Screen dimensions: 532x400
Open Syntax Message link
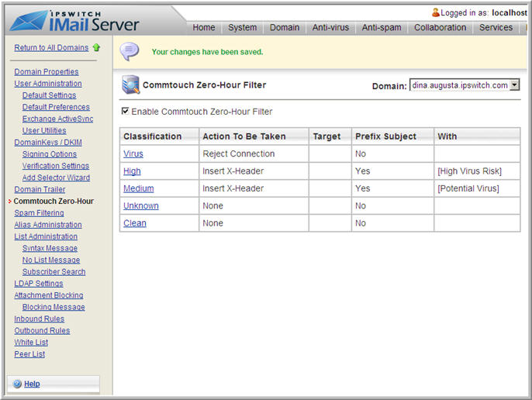(50, 248)
